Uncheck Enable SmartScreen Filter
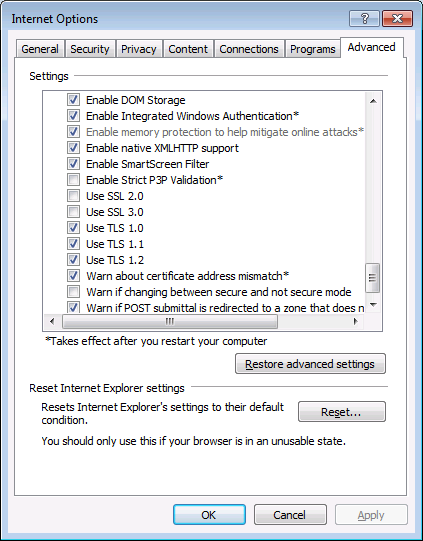 coord(73,164)
